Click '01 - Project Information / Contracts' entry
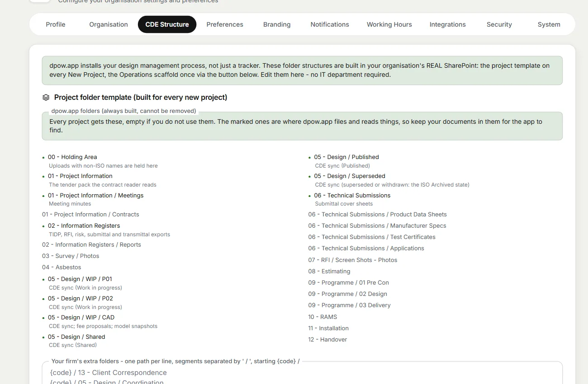 pos(90,215)
